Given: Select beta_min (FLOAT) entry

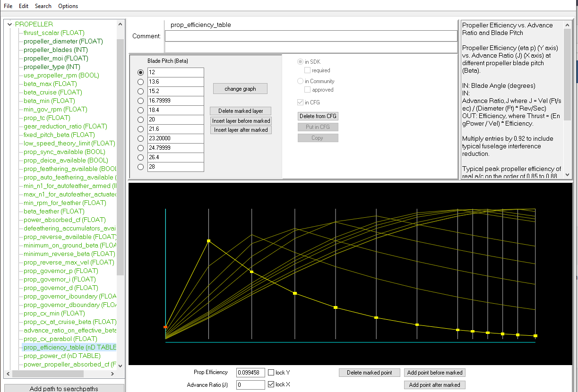Looking at the screenshot, I should [49, 101].
